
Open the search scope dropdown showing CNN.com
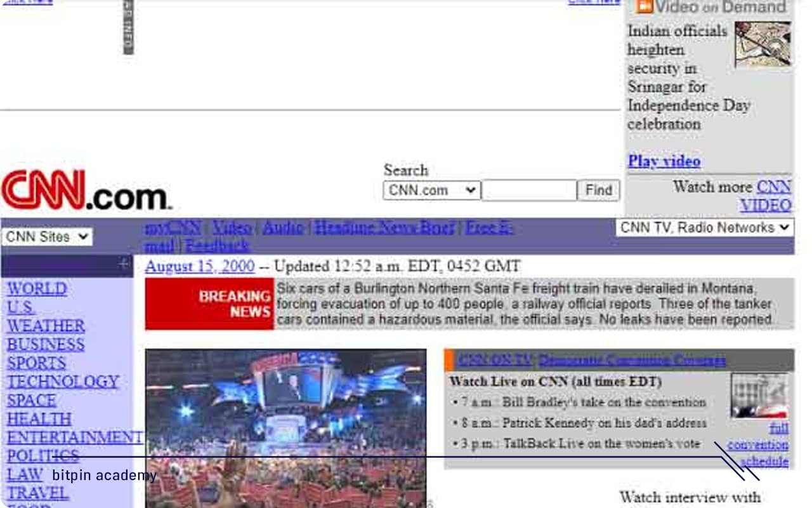tap(431, 190)
